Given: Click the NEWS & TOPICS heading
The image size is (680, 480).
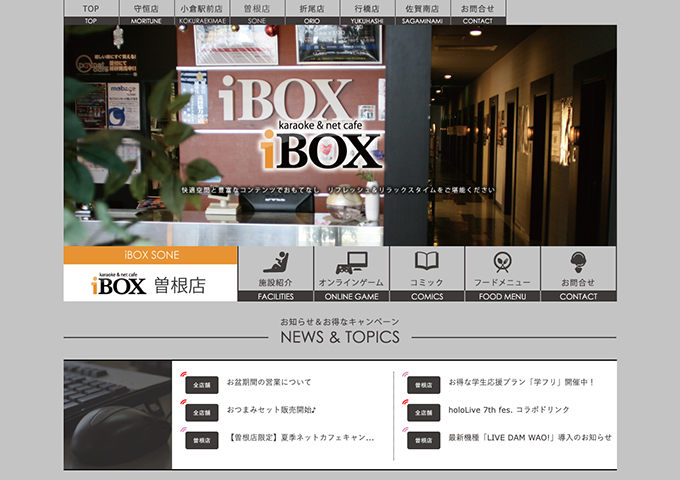Looking at the screenshot, I should pyautogui.click(x=340, y=337).
